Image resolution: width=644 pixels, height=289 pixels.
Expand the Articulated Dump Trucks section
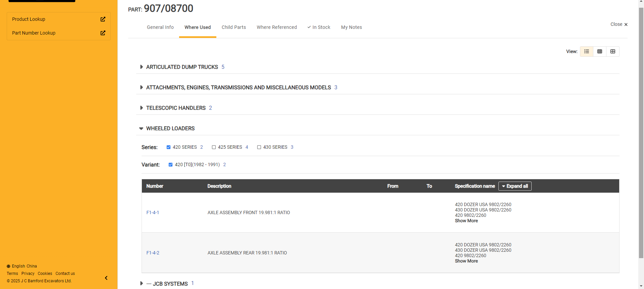click(142, 67)
